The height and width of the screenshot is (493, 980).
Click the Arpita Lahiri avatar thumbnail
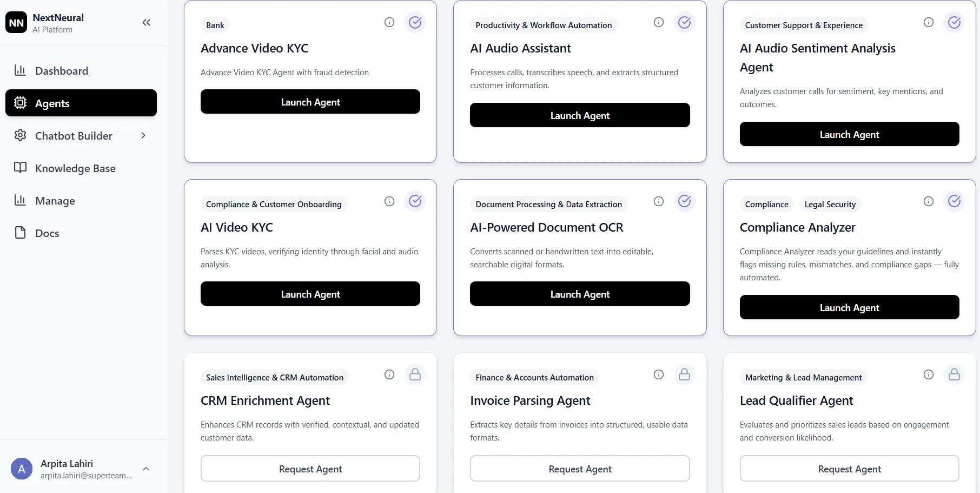point(22,468)
